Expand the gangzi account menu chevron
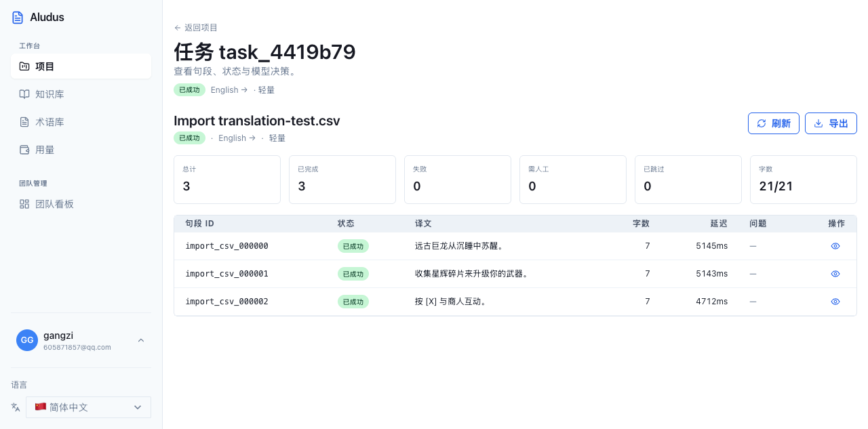 click(141, 340)
